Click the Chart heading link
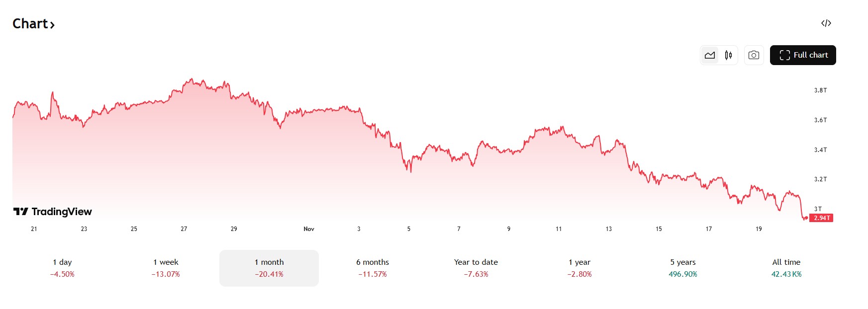 point(30,24)
